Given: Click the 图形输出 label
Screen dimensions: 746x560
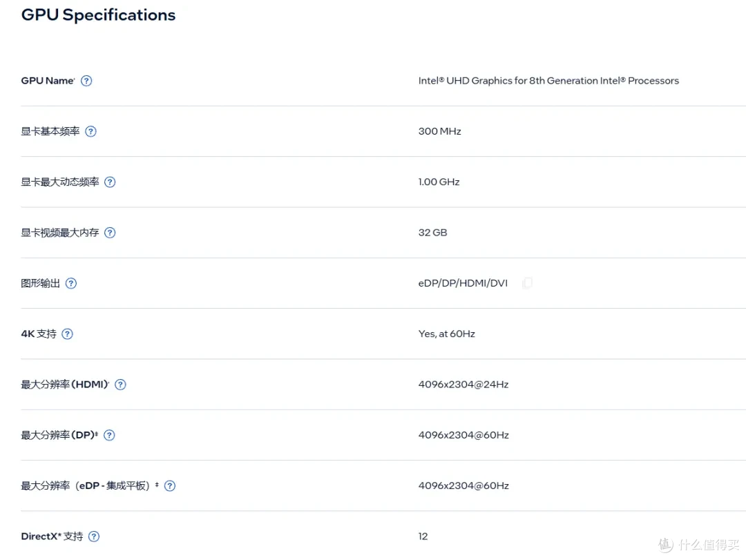Looking at the screenshot, I should point(41,284).
